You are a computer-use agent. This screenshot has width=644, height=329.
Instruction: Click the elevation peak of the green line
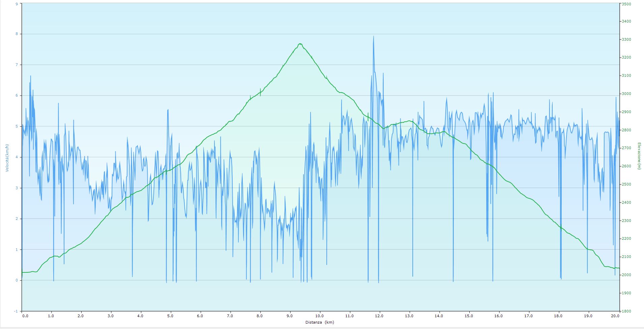pyautogui.click(x=300, y=44)
